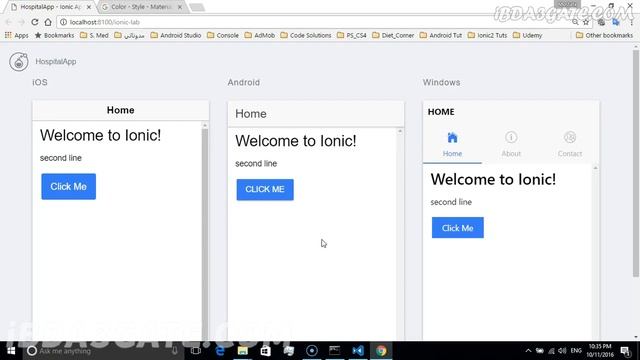
Task: Switch to Chrome on the taskbar
Action: pyautogui.click(x=381, y=351)
